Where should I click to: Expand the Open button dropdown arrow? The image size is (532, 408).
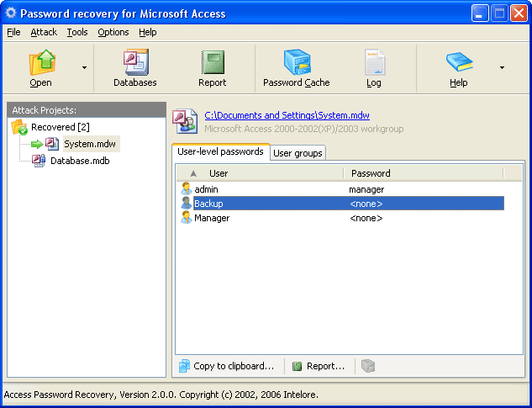(84, 67)
